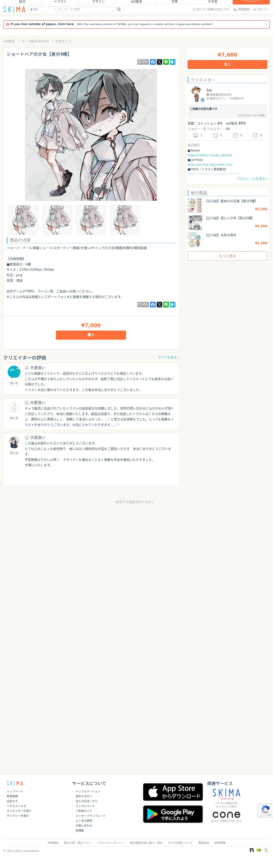This screenshot has height=868, width=273.
Task: Select the third expression variant thumbnail
Action: [x=91, y=220]
